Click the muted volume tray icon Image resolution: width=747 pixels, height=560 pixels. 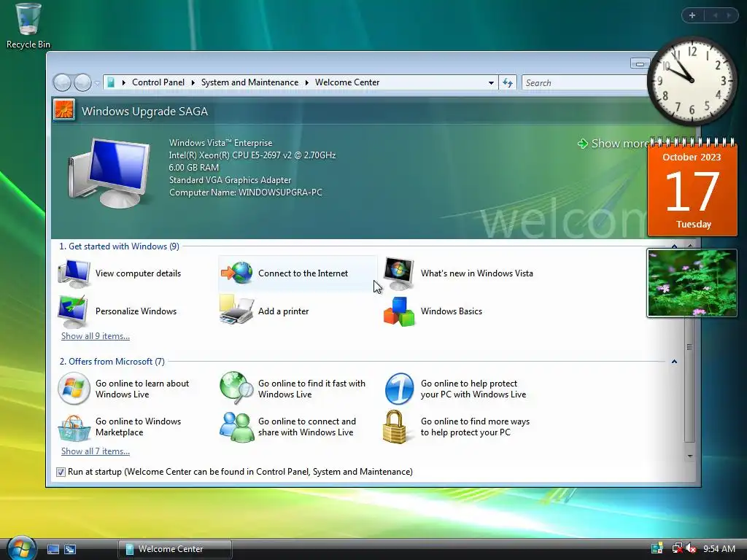692,548
